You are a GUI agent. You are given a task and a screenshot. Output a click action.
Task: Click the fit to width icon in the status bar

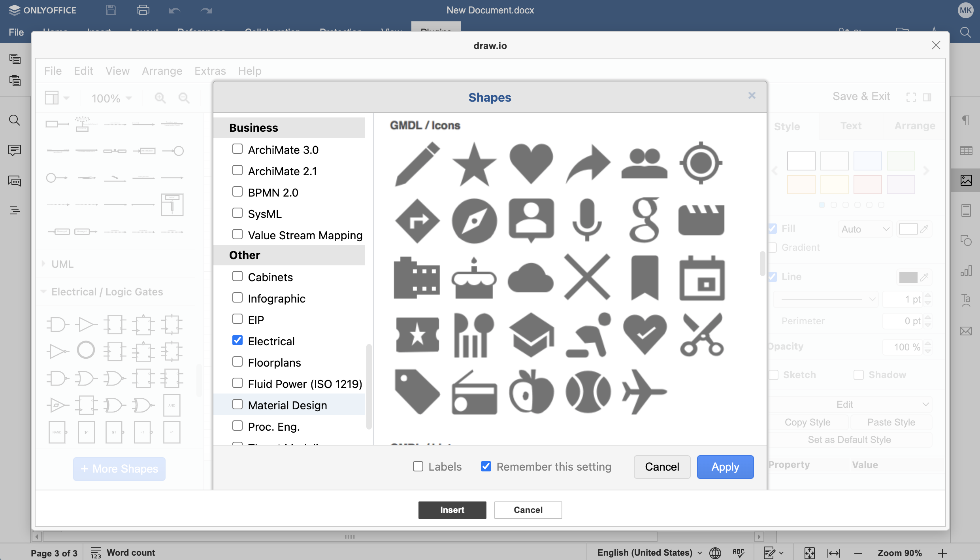pyautogui.click(x=834, y=552)
